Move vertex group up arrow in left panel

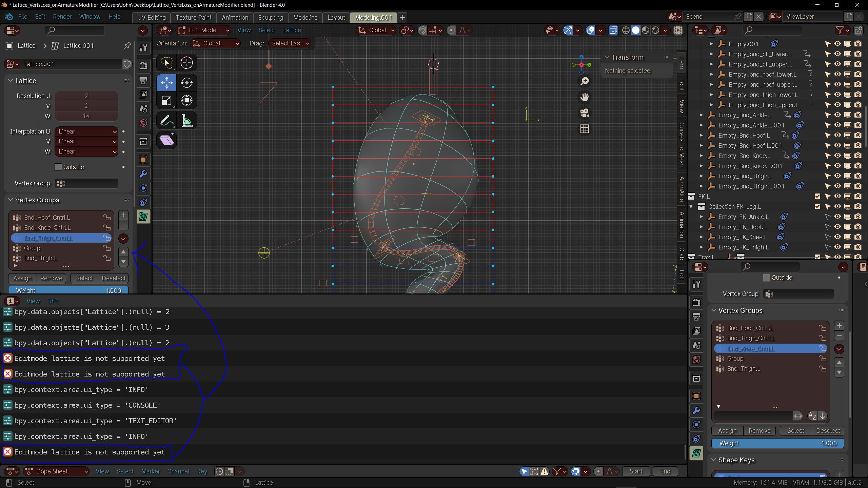click(x=123, y=252)
